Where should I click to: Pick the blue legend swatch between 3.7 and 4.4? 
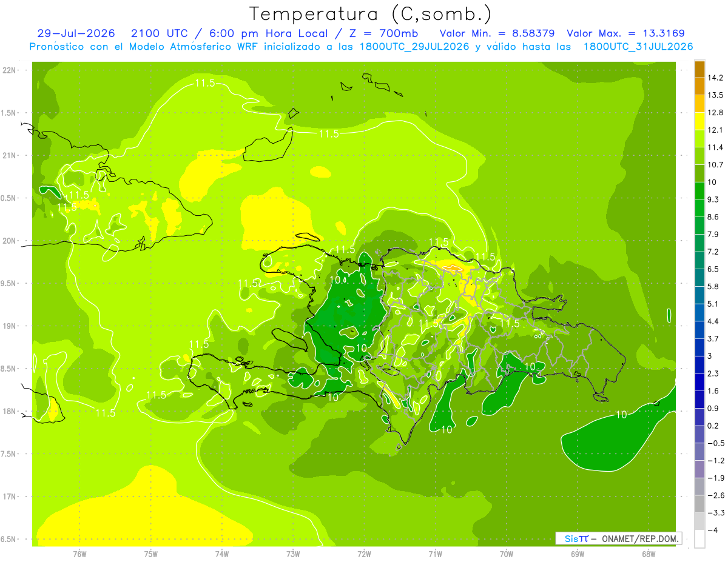699,330
